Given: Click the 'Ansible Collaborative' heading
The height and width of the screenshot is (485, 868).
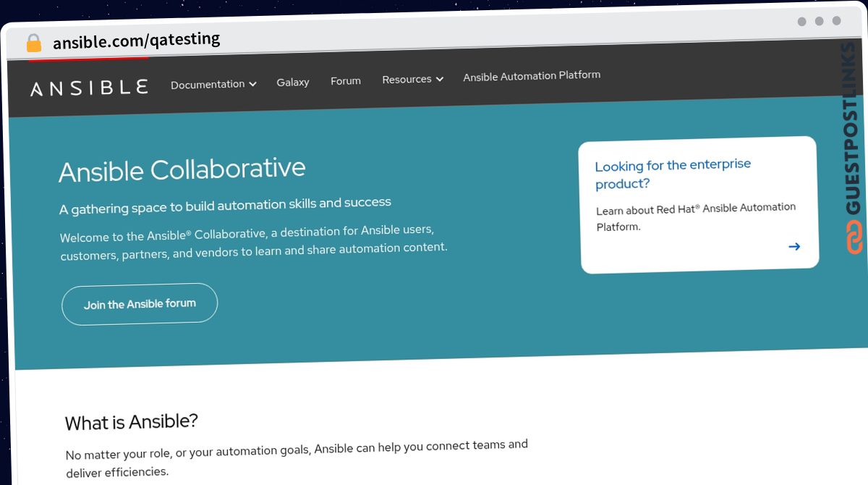Looking at the screenshot, I should point(182,170).
